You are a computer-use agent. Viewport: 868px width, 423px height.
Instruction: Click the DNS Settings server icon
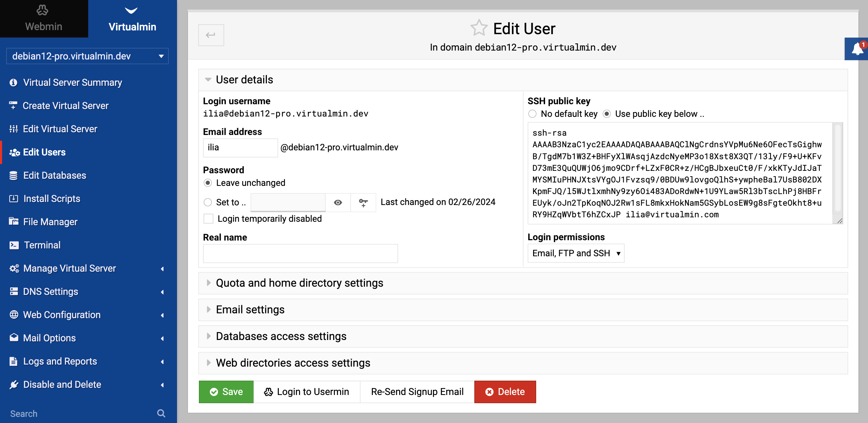pyautogui.click(x=14, y=291)
